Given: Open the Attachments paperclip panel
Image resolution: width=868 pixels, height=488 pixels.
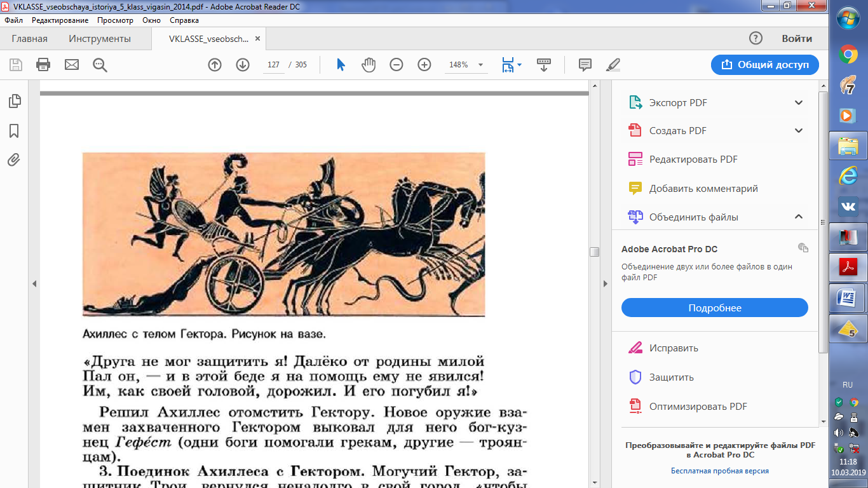Looking at the screenshot, I should click(x=14, y=159).
